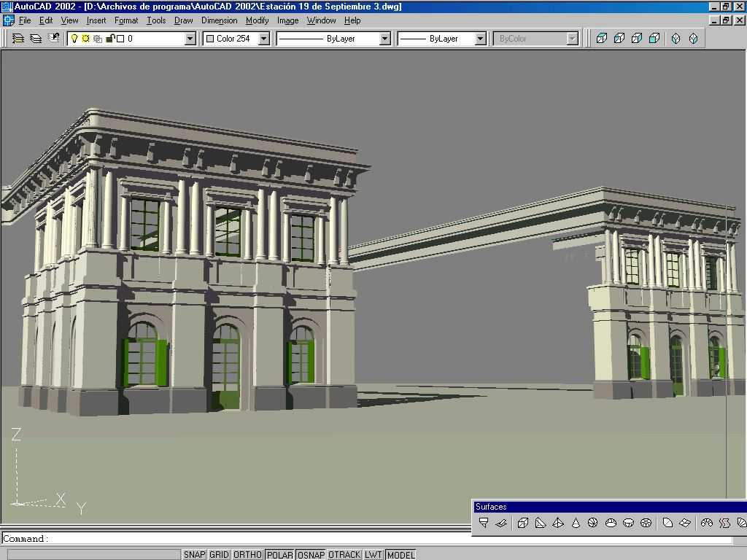Select the Torus surface tool

[x=646, y=523]
